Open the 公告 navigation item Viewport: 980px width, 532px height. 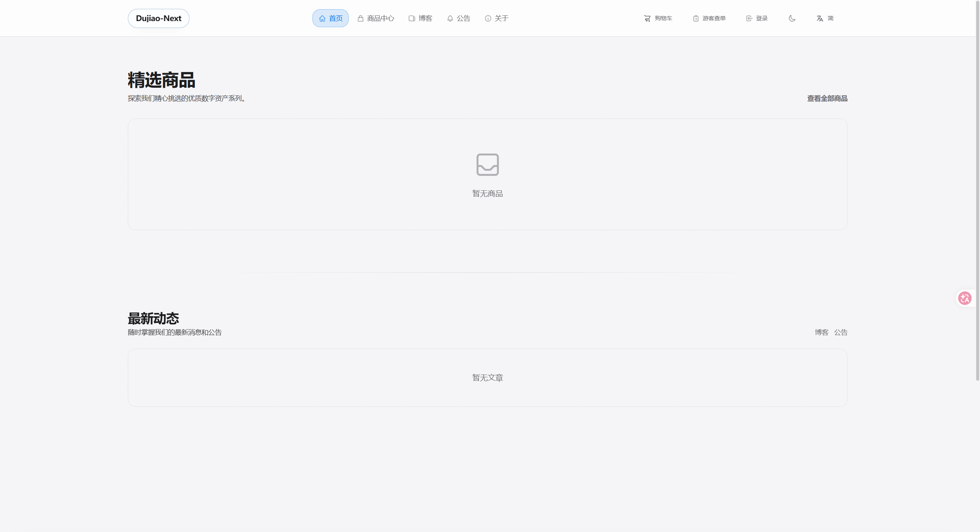click(463, 18)
